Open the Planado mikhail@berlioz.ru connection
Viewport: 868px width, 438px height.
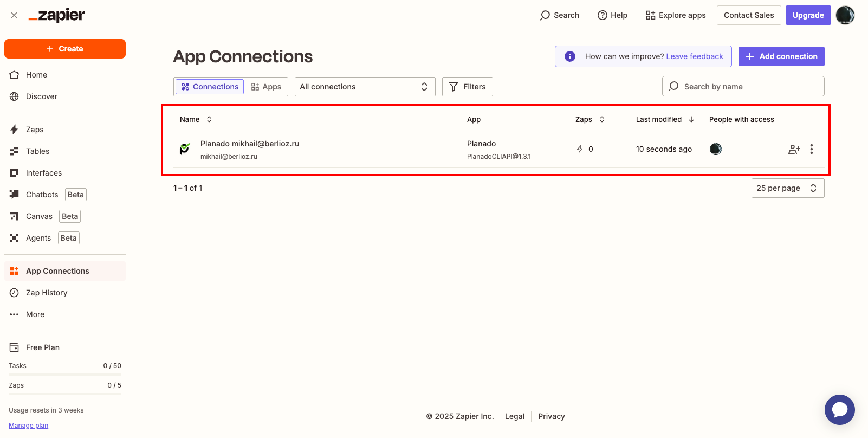[250, 144]
